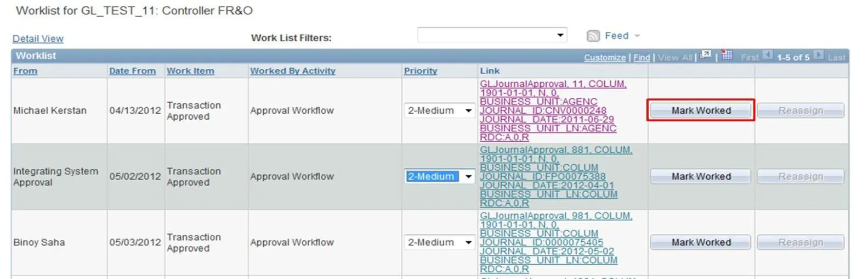Mark Worked for Integrating System Approval row

701,176
